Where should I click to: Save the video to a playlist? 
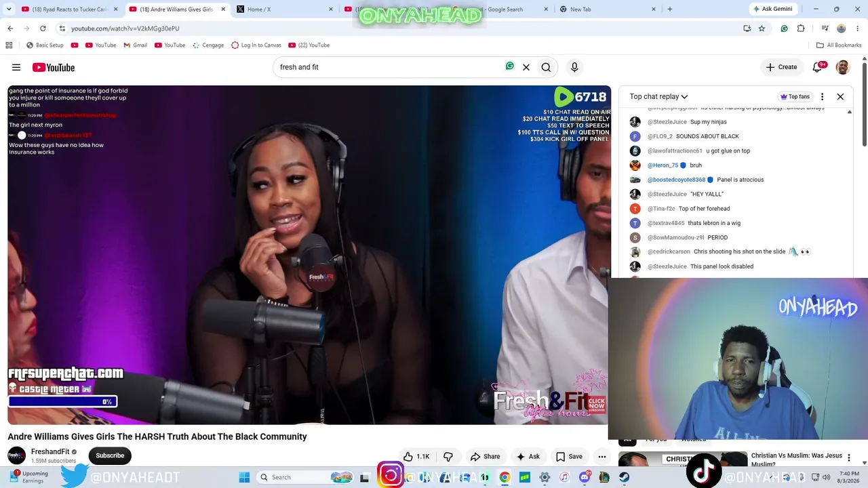(x=568, y=457)
